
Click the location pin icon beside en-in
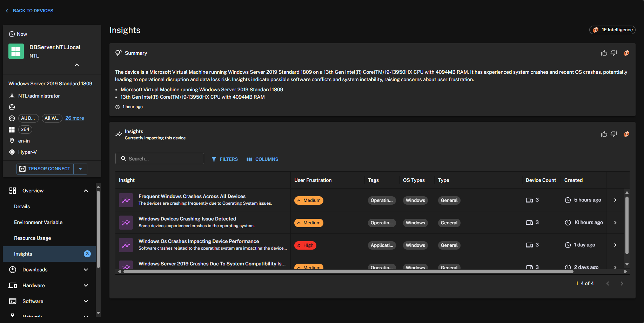(12, 141)
